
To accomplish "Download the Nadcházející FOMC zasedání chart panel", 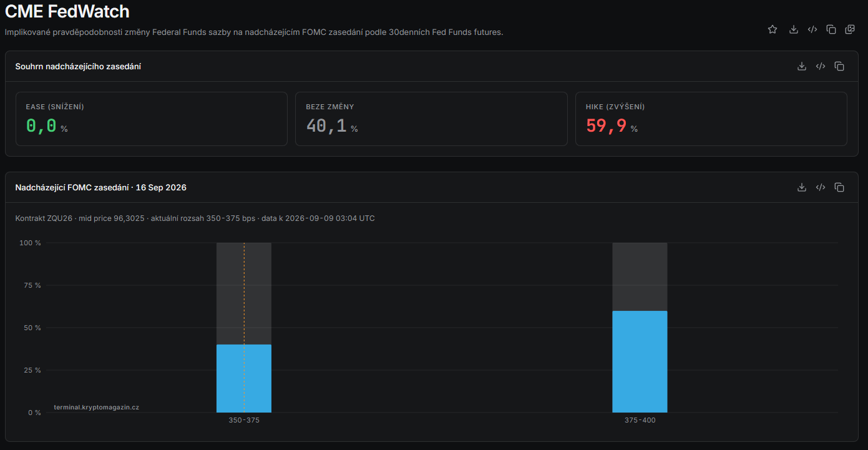I will [x=802, y=187].
